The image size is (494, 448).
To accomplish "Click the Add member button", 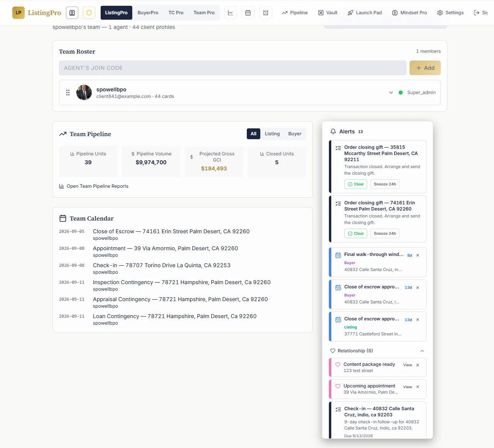I will pyautogui.click(x=425, y=68).
